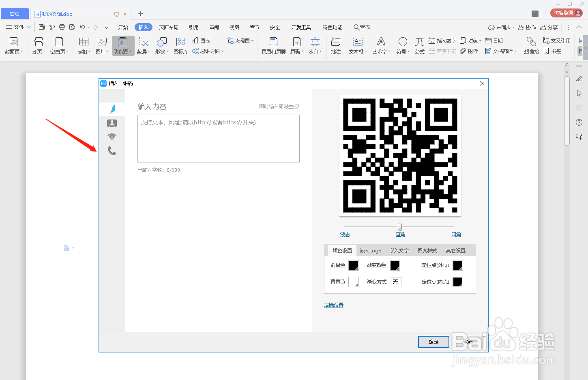Viewport: 588px width, 380px height.
Task: Click the 圆角 style link
Action: point(456,235)
